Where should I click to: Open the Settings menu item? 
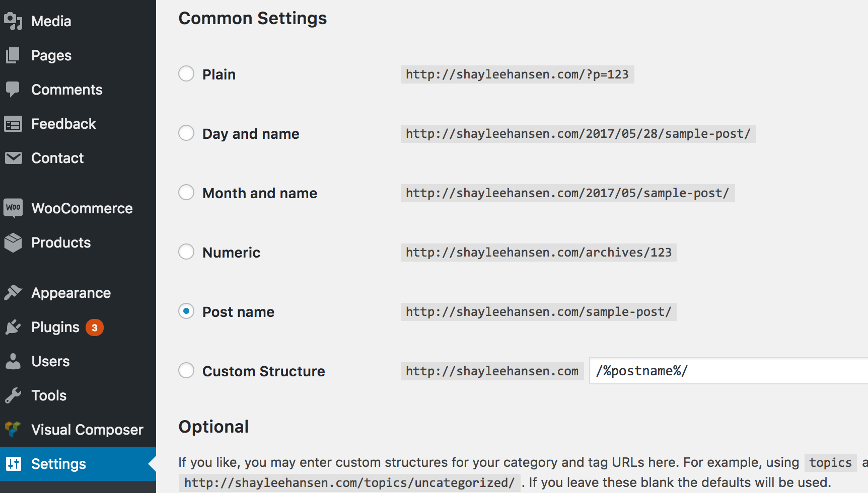tap(58, 464)
